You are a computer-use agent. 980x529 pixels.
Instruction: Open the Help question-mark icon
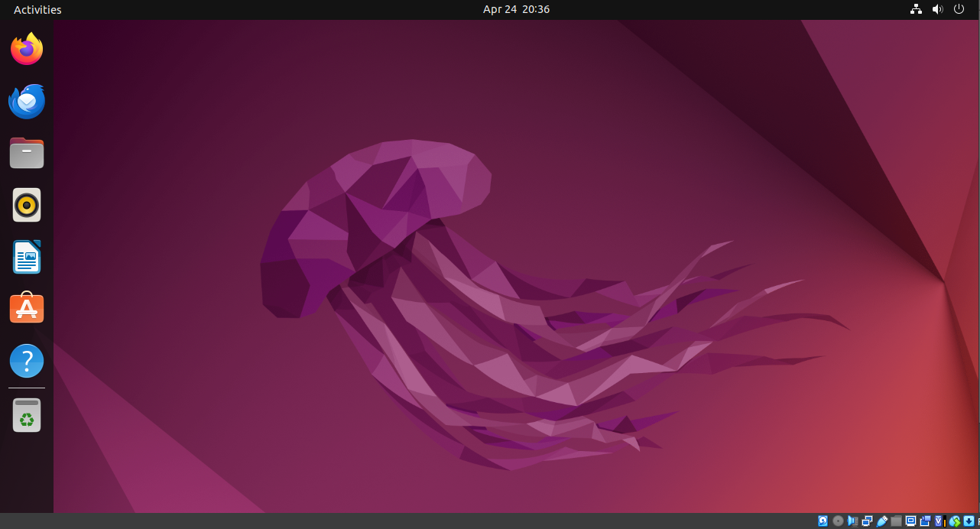(27, 360)
